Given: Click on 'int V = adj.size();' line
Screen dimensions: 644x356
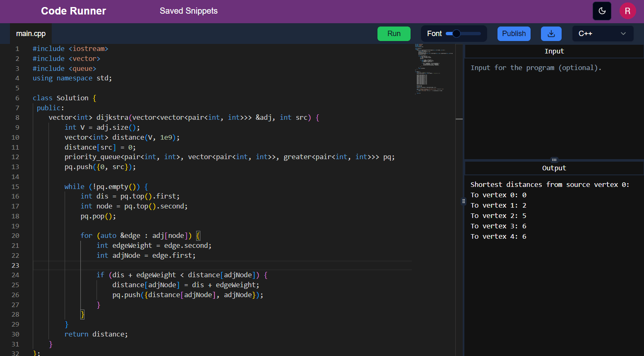Looking at the screenshot, I should pyautogui.click(x=102, y=127).
